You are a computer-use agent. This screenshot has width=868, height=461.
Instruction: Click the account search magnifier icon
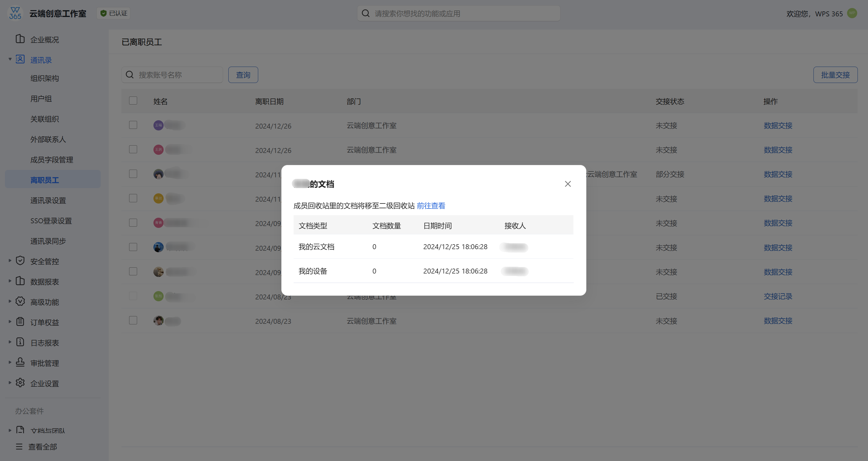pyautogui.click(x=130, y=75)
